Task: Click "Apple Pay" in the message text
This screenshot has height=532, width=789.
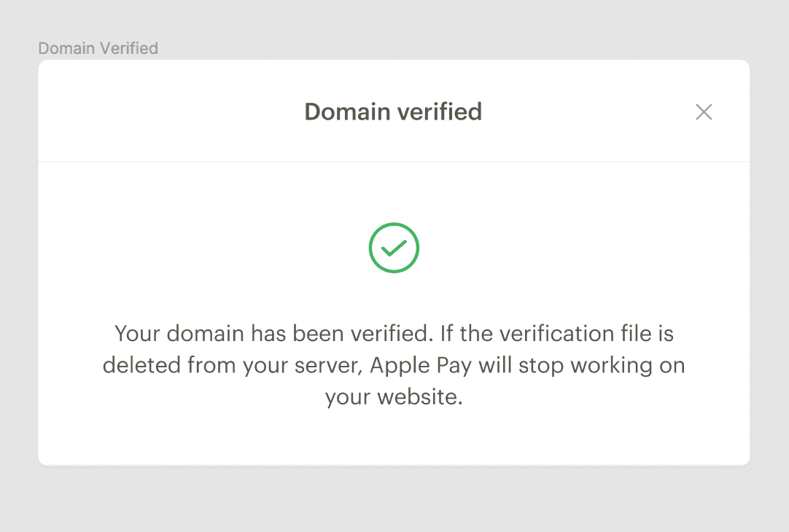Action: tap(421, 365)
